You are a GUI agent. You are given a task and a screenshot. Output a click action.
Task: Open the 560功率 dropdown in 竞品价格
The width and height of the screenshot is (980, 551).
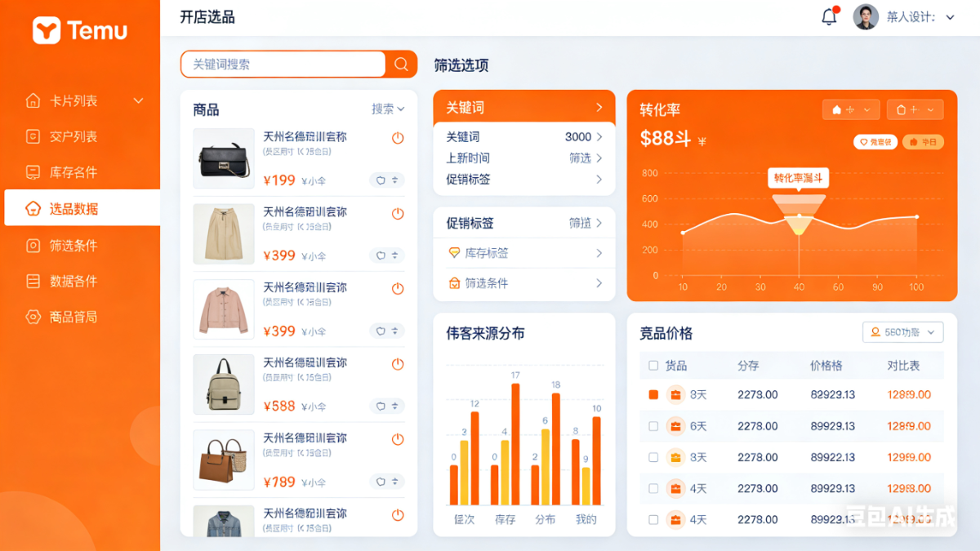(x=902, y=332)
